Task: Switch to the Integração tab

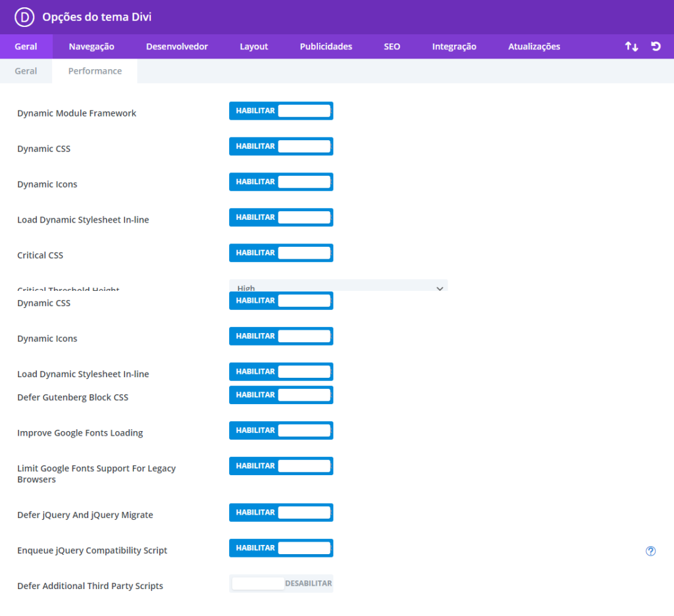Action: point(454,47)
